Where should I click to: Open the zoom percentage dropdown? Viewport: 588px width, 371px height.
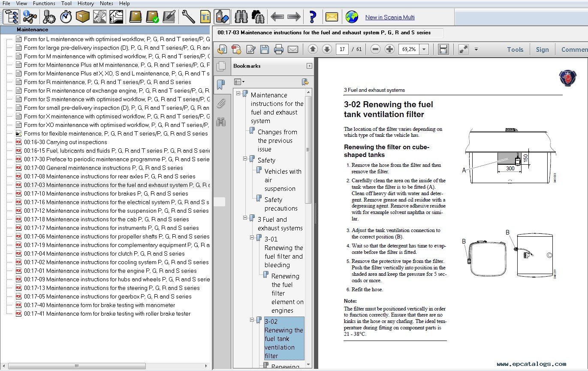tap(424, 49)
